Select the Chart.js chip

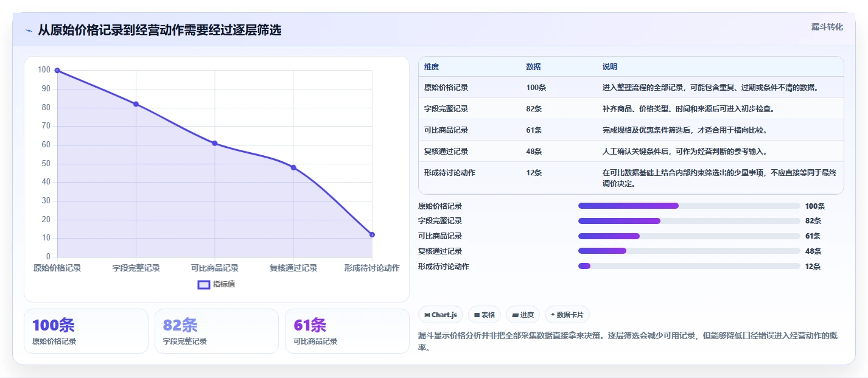(441, 315)
